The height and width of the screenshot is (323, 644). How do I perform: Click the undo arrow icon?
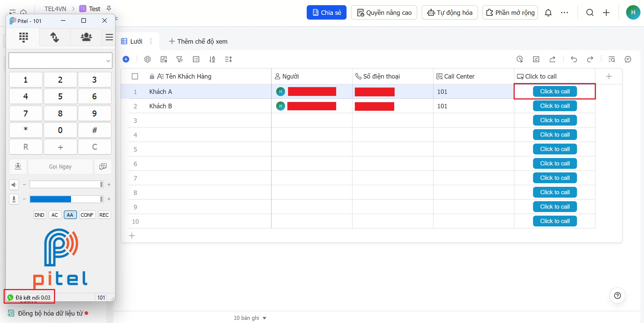[x=574, y=59]
